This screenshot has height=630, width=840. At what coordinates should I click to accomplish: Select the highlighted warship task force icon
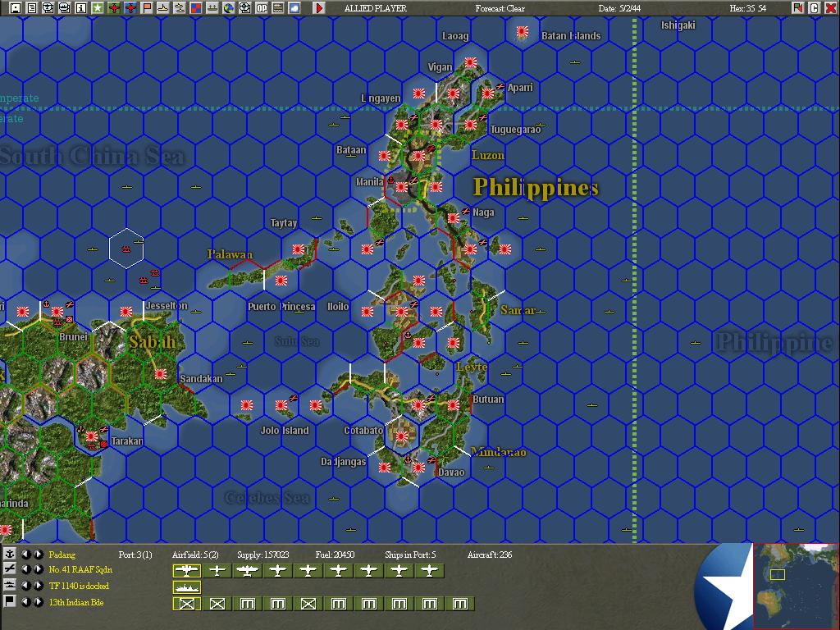pos(186,587)
